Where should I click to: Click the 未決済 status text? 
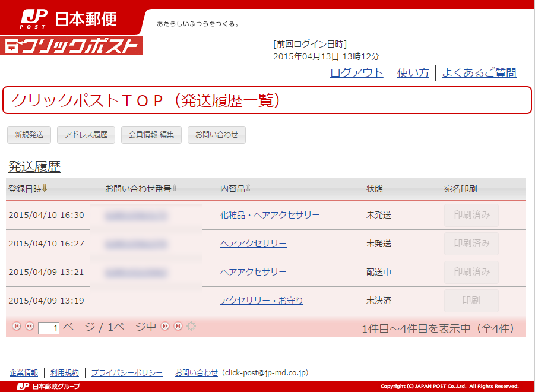point(379,301)
